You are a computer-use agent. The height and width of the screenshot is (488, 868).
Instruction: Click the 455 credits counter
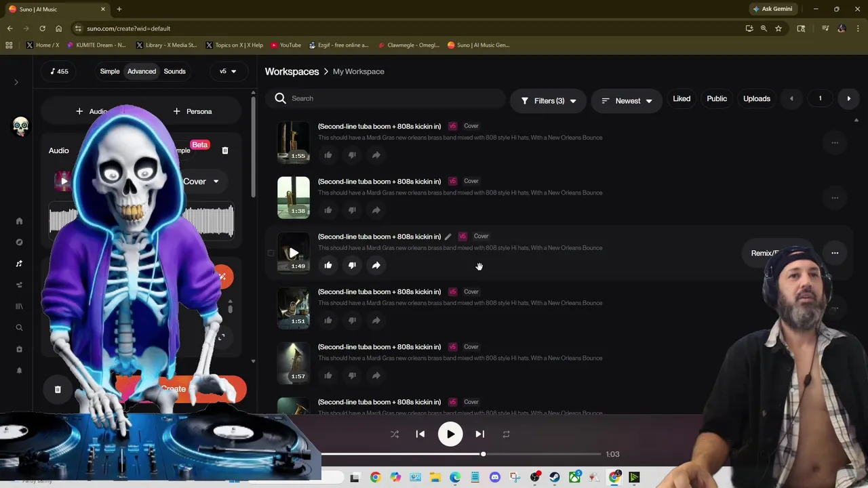59,71
